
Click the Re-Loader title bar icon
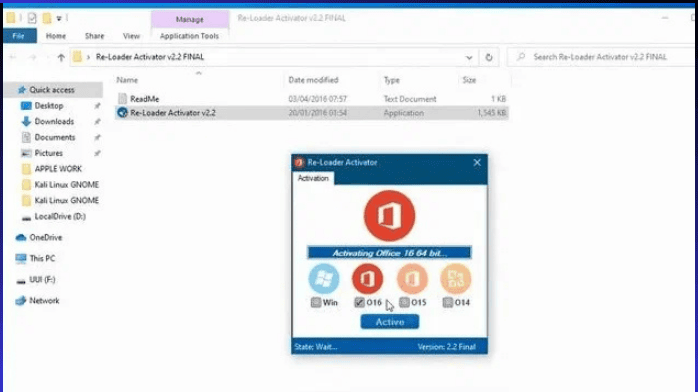tap(299, 162)
